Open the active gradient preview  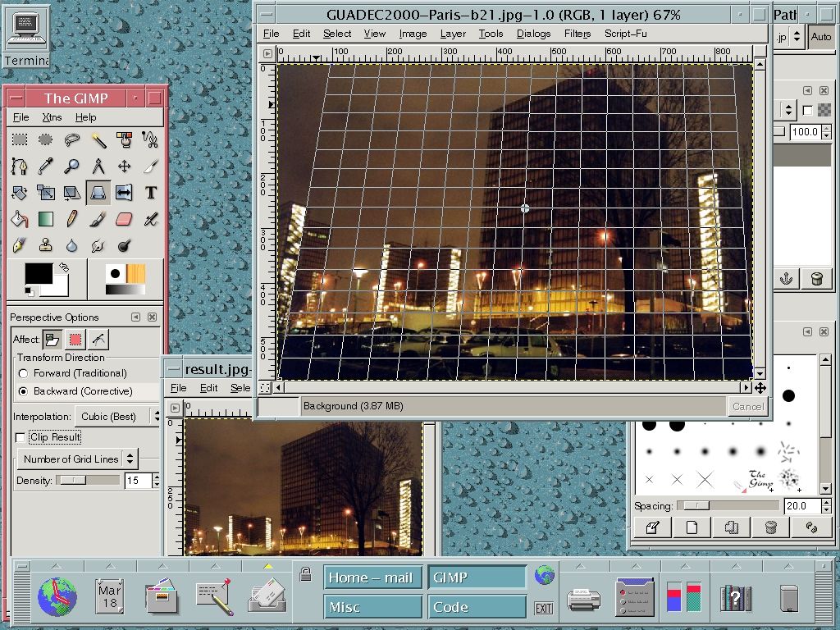126,290
